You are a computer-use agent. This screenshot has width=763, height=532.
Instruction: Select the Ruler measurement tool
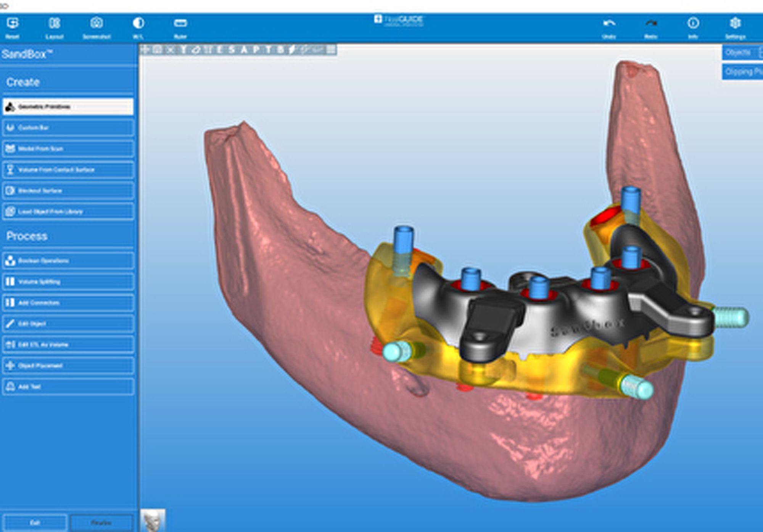pos(180,24)
